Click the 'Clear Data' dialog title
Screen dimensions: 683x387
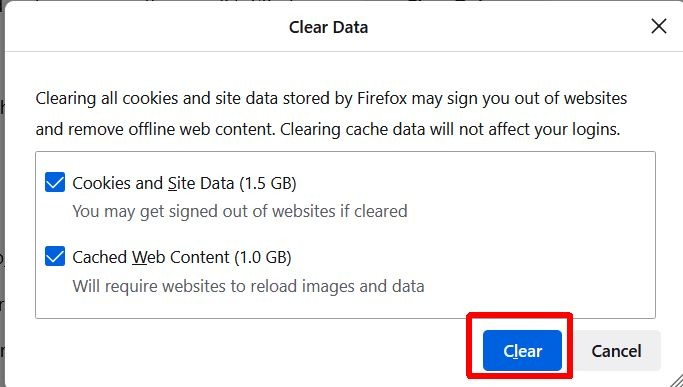pos(328,27)
